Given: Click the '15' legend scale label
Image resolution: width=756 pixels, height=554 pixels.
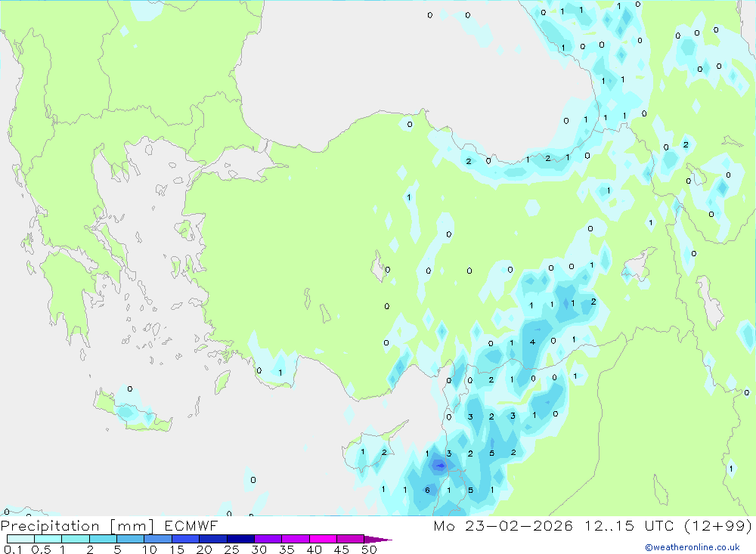Looking at the screenshot, I should click(177, 549).
